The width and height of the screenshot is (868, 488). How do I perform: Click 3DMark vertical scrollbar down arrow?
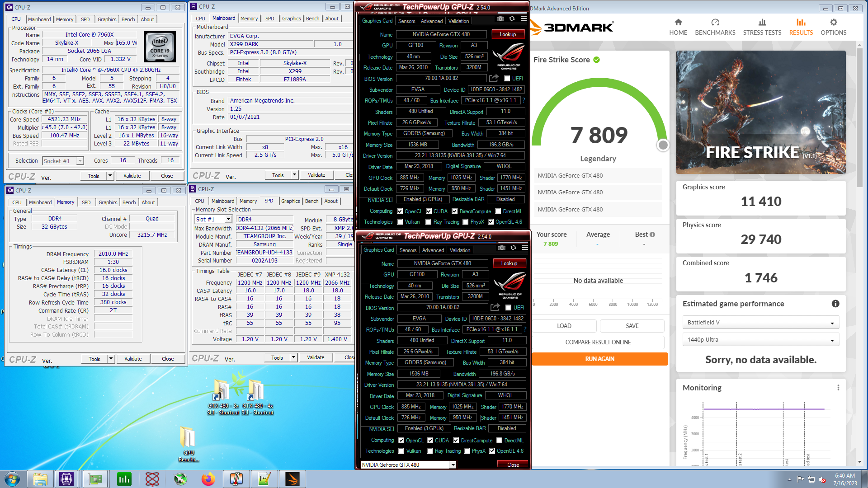pyautogui.click(x=859, y=462)
